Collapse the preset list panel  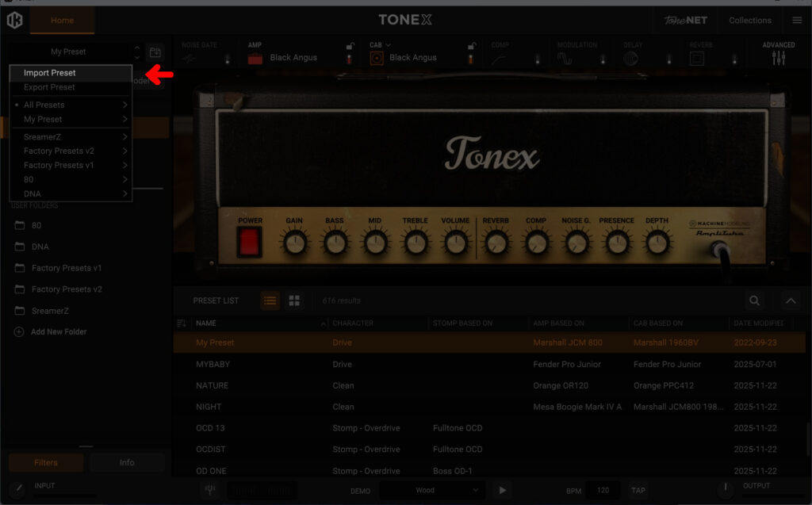791,300
